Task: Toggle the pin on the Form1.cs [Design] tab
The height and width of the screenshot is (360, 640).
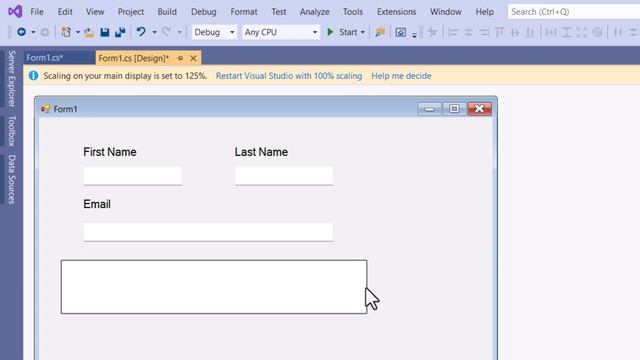Action: pyautogui.click(x=180, y=58)
